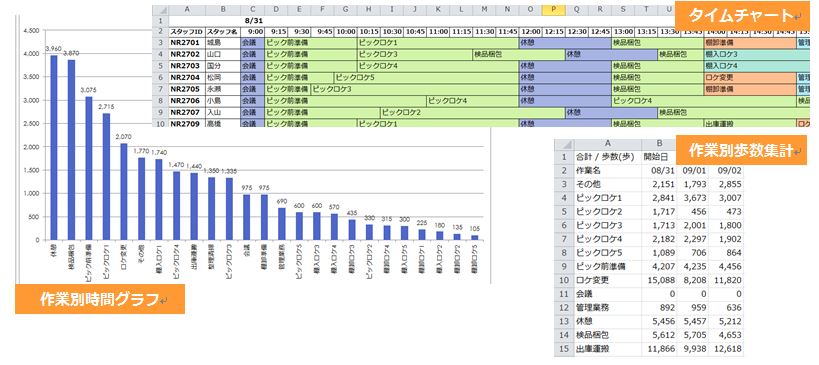The image size is (819, 365).
Task: Click the 8/31 date cell
Action: click(252, 21)
